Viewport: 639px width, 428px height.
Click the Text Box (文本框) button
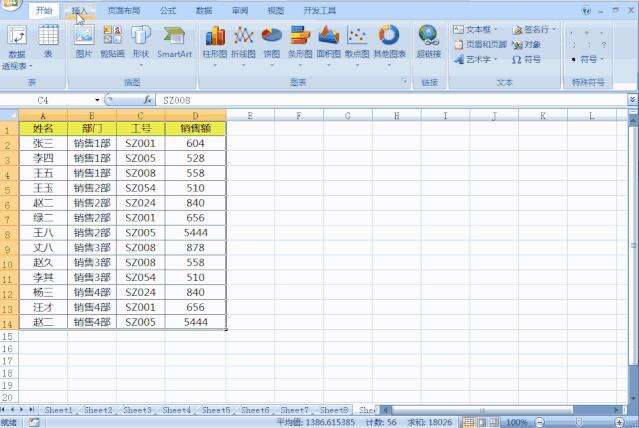[x=480, y=30]
